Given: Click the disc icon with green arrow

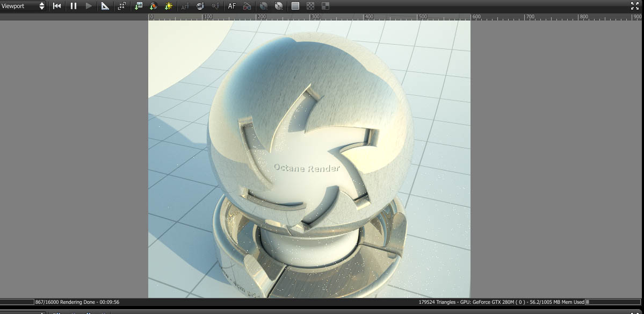Looking at the screenshot, I should 154,6.
